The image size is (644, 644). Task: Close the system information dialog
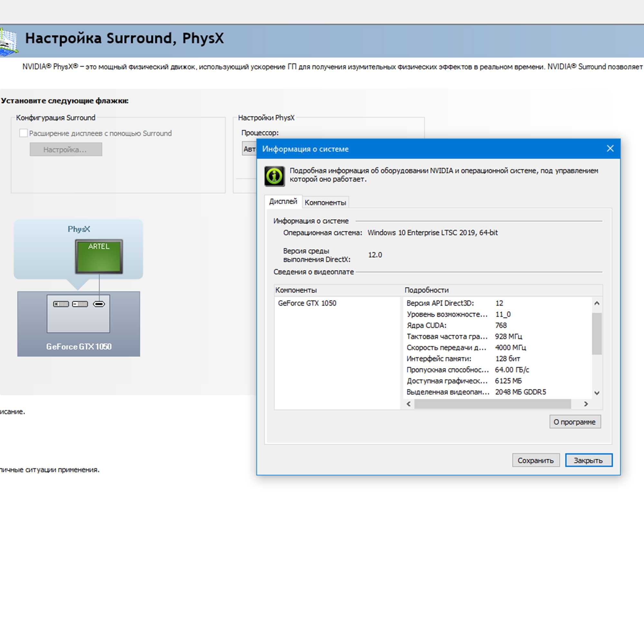(x=610, y=149)
